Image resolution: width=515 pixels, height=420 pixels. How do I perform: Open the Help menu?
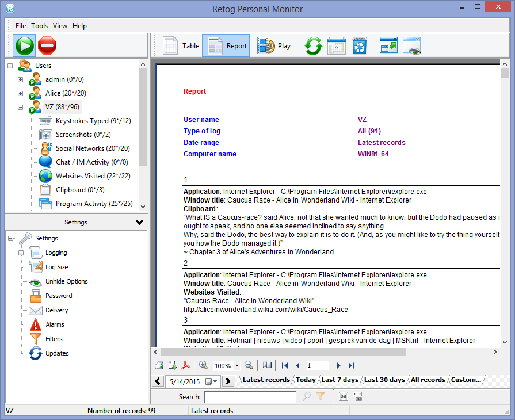(79, 26)
